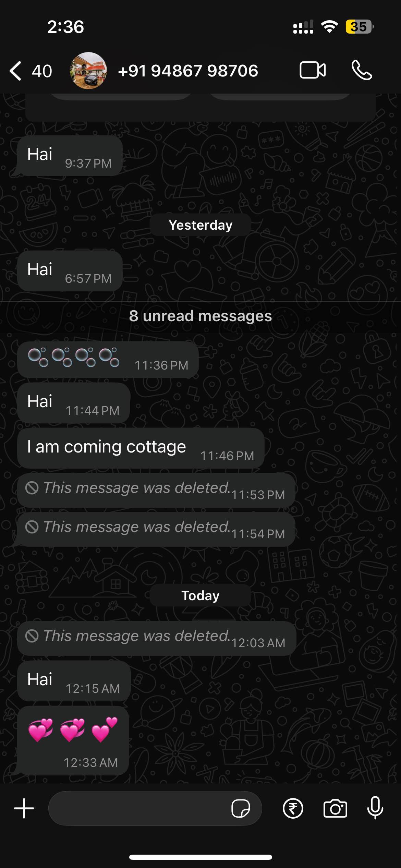Start a voice call with this contact
The height and width of the screenshot is (868, 401).
click(362, 70)
